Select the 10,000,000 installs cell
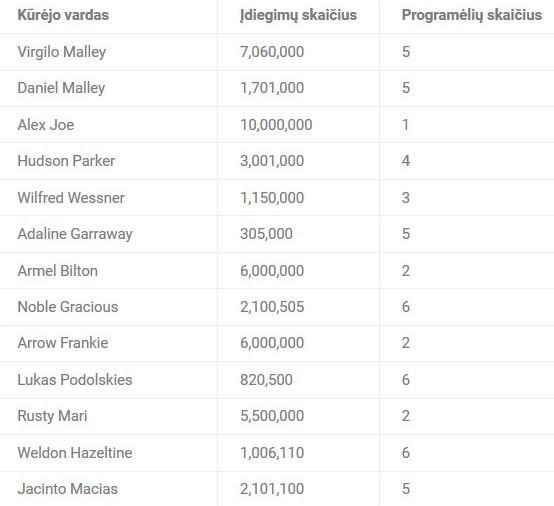 pos(276,125)
